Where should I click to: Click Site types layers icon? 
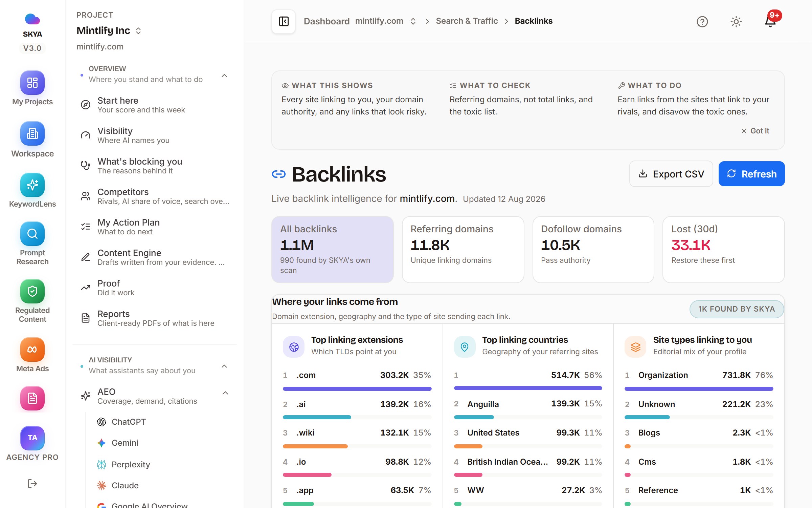635,347
